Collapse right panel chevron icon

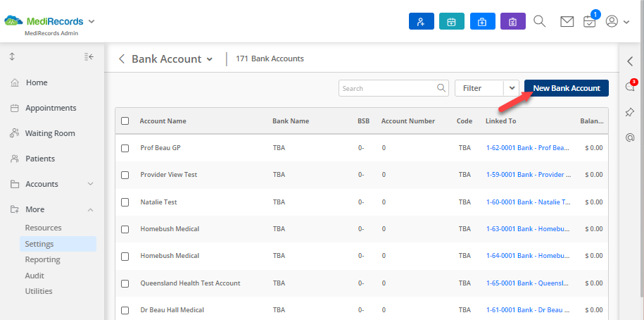630,62
